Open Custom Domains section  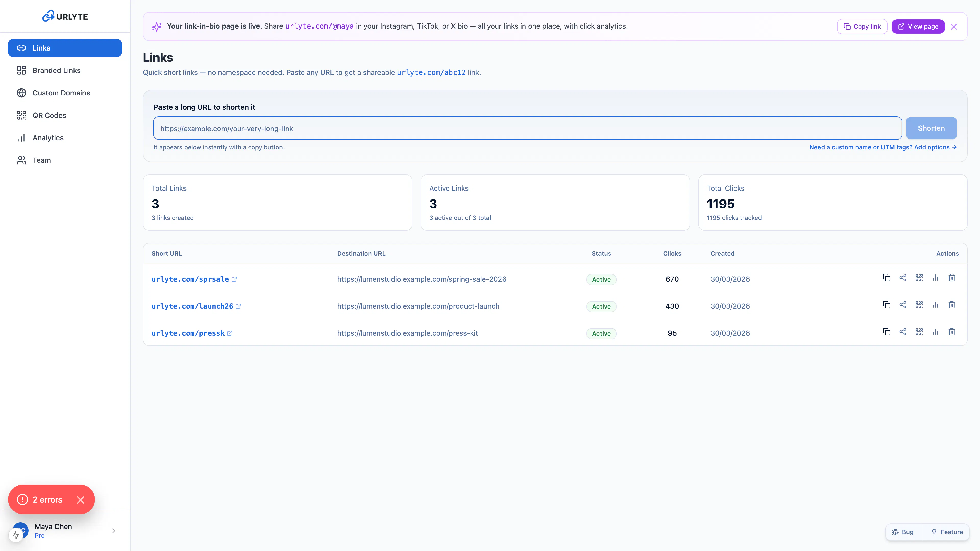coord(65,93)
